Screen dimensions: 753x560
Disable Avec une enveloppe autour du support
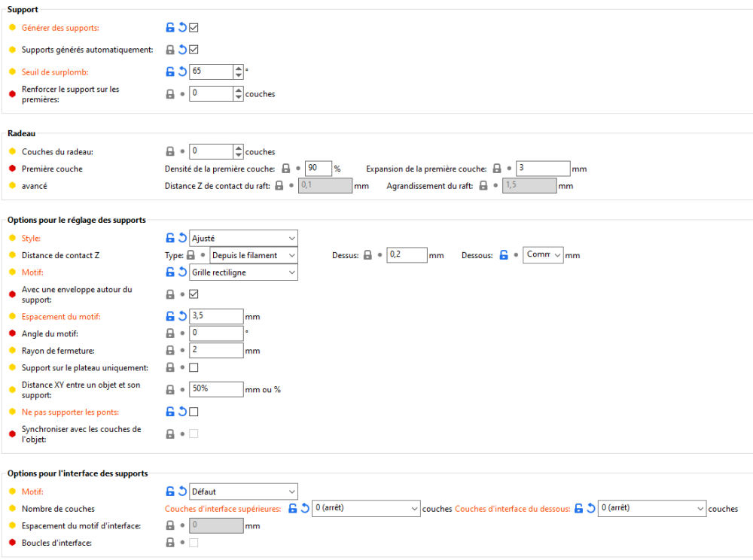tap(194, 294)
